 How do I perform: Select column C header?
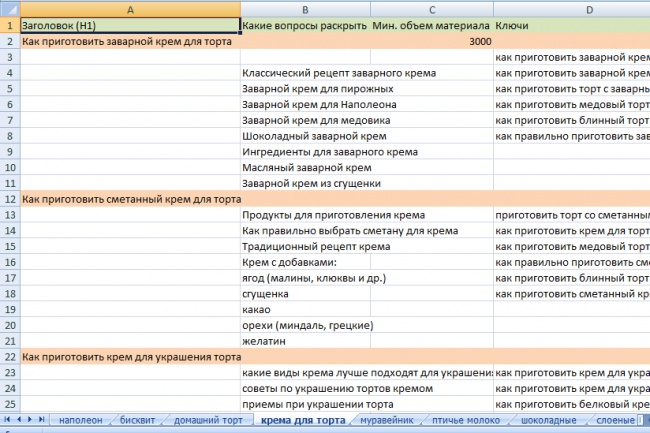[432, 10]
